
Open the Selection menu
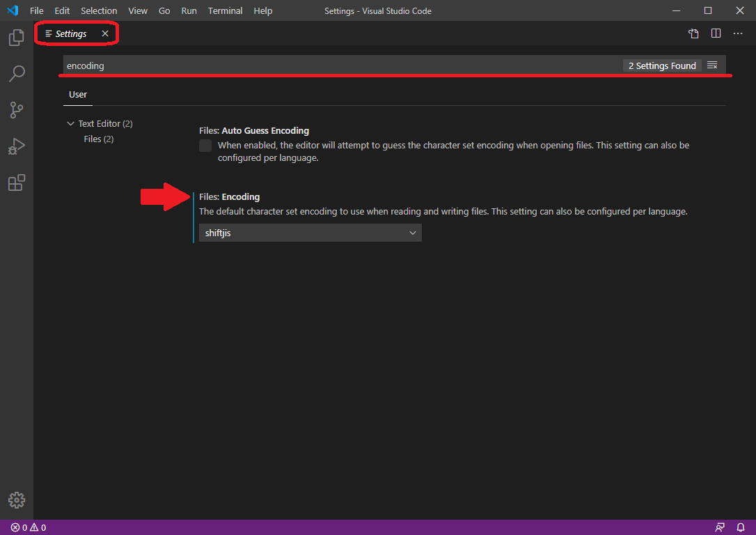(99, 10)
